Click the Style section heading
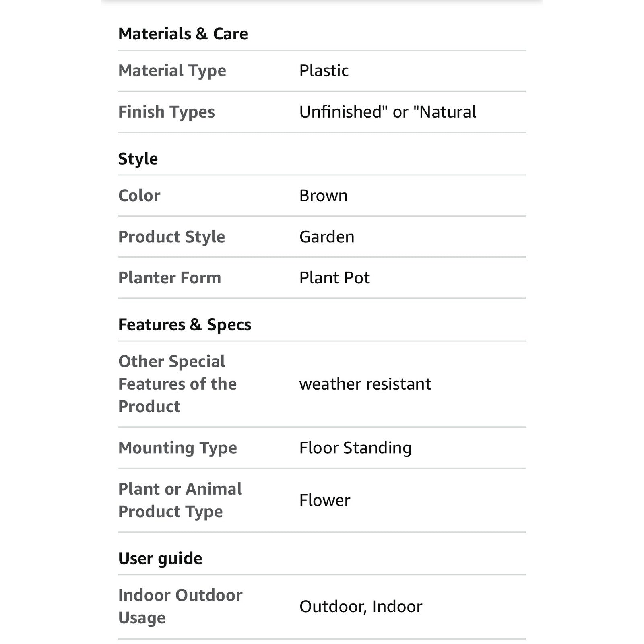Image resolution: width=644 pixels, height=644 pixels. [138, 159]
